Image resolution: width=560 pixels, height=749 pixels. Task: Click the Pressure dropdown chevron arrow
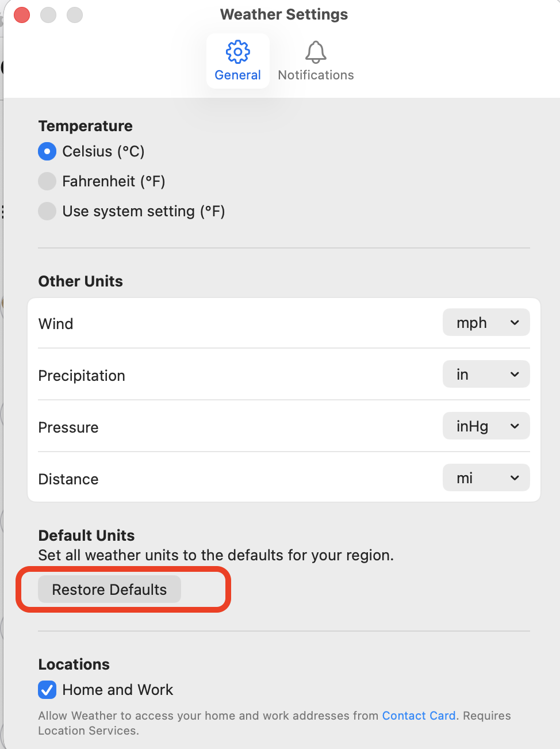point(515,426)
